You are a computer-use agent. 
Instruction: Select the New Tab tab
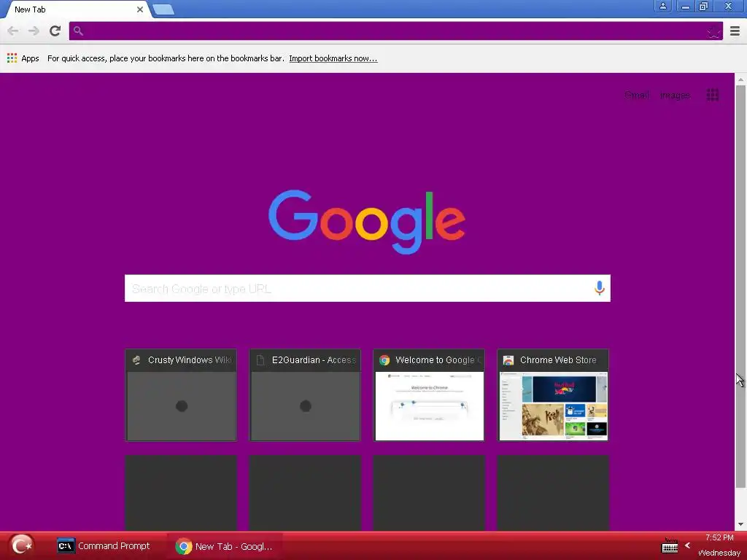pos(76,9)
